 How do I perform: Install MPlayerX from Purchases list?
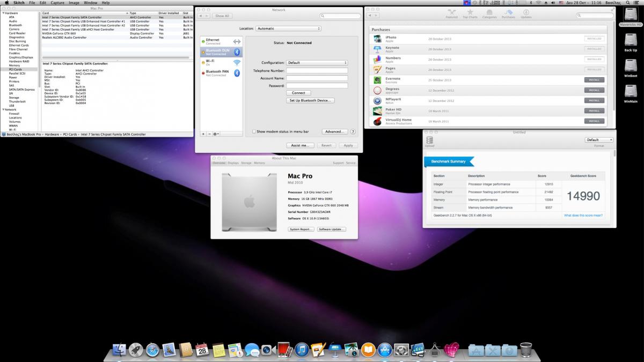tap(594, 100)
